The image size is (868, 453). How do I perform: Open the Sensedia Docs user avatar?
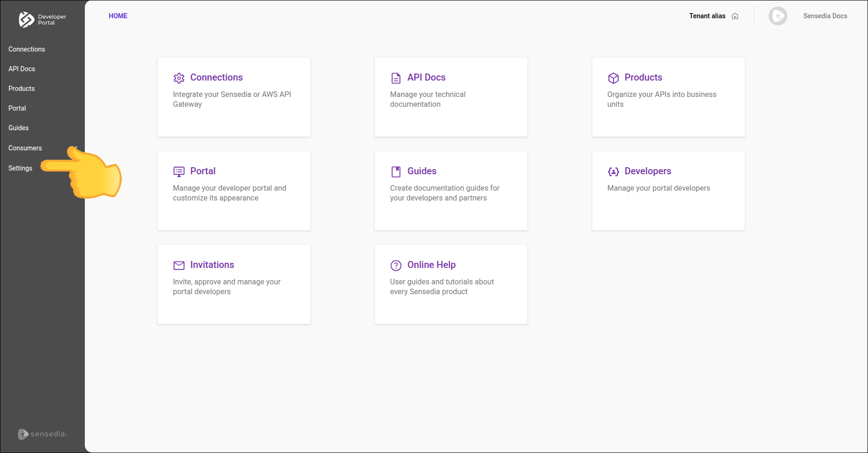click(x=778, y=16)
